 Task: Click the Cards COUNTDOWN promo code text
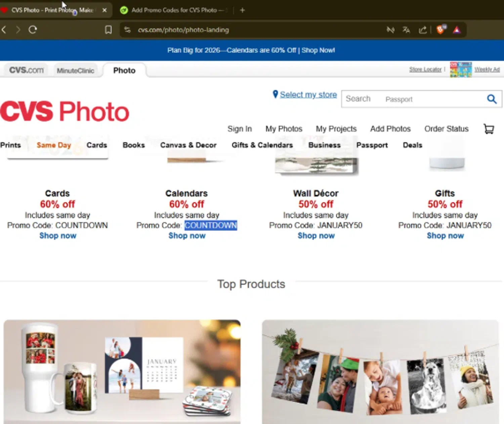click(x=81, y=225)
